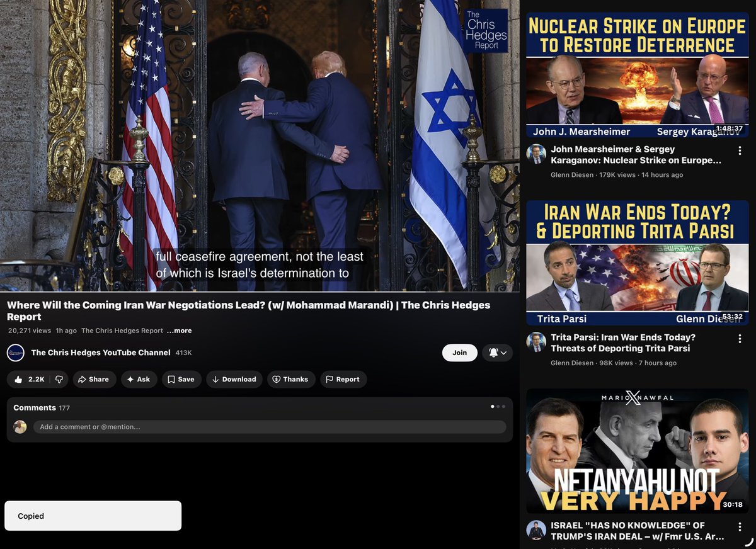Open your profile avatar in comments
756x549 pixels.
[20, 427]
